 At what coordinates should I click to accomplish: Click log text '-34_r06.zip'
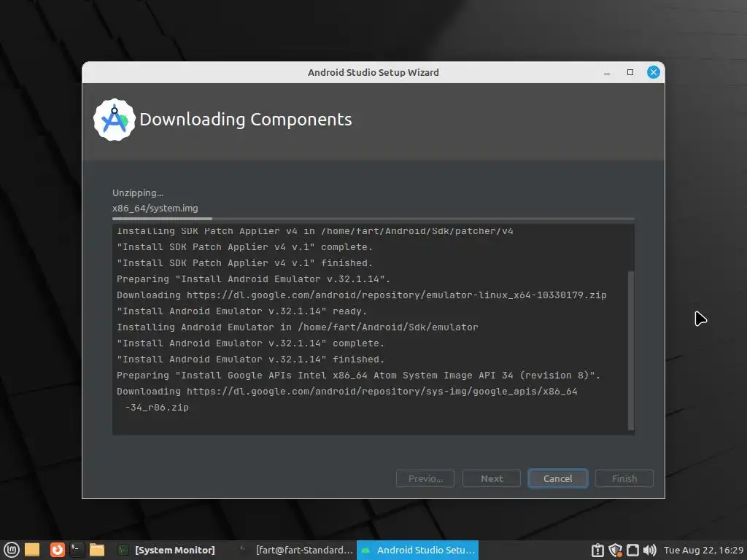pos(157,408)
